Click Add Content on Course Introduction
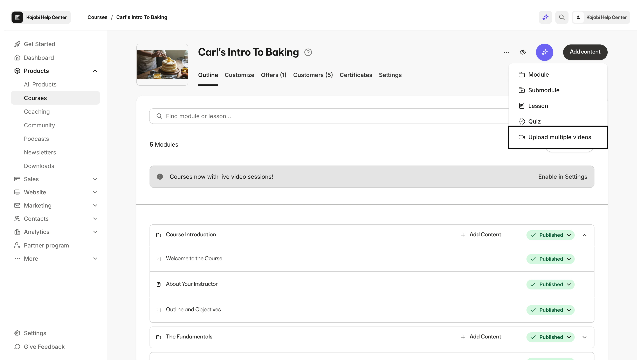 [480, 235]
